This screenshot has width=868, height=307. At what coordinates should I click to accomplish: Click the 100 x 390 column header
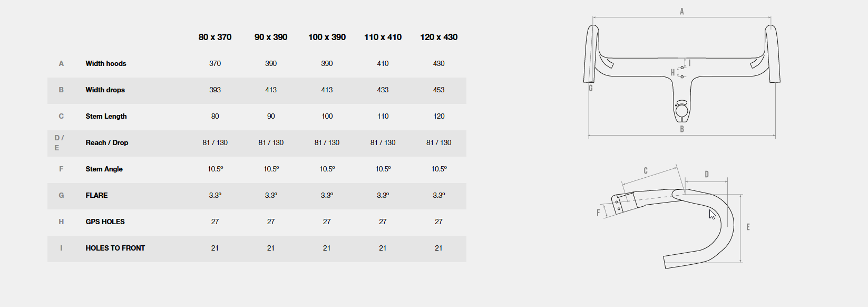tap(327, 37)
